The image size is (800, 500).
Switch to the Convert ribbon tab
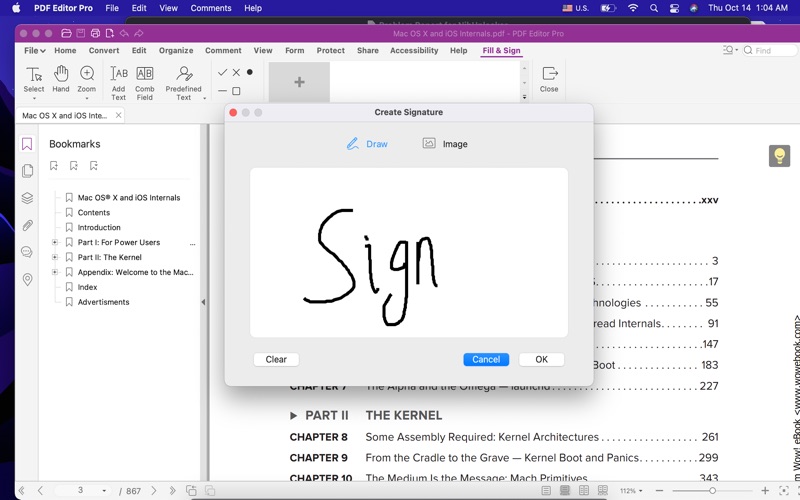[x=104, y=51]
